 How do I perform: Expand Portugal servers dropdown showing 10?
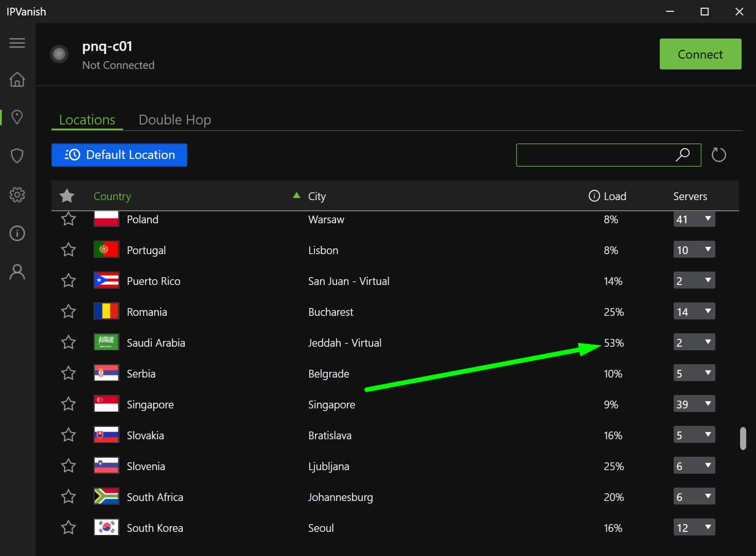point(694,250)
